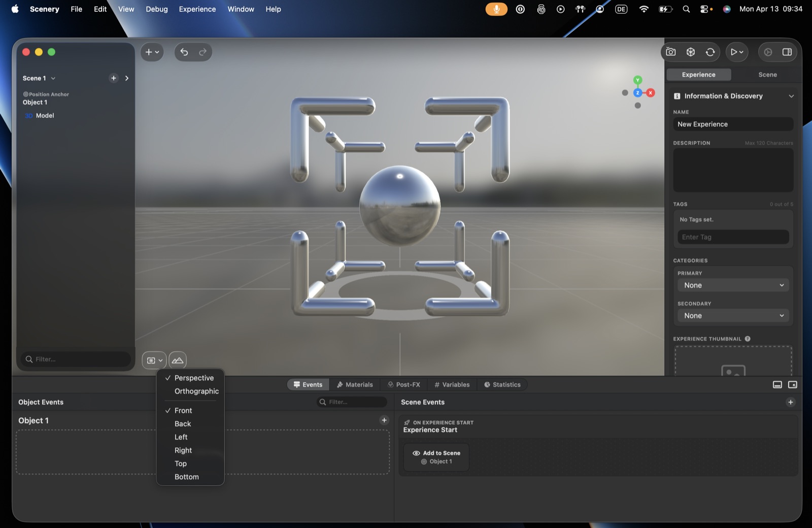Add a new Scene Event

791,402
